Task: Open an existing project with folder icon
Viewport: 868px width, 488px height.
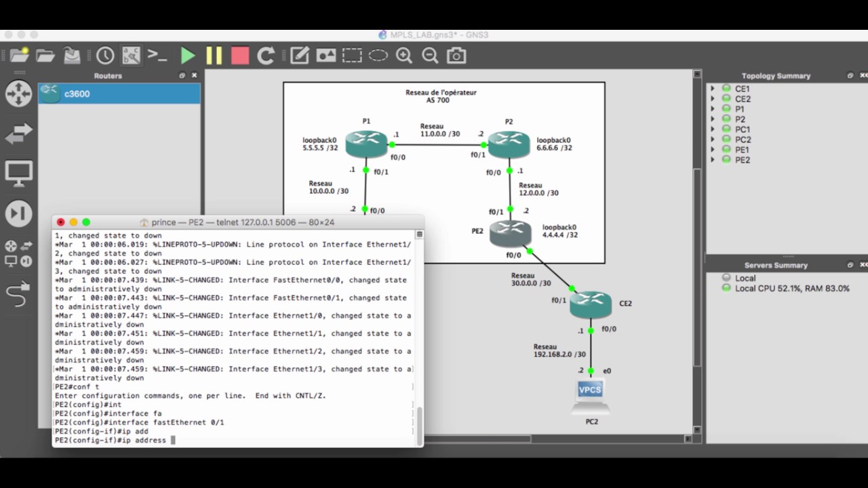Action: (x=45, y=56)
